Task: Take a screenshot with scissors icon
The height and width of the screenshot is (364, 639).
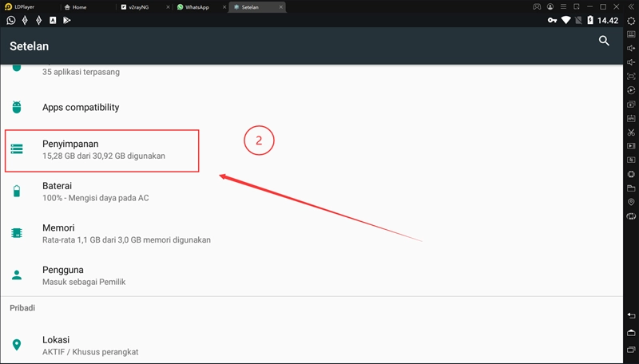Action: 631,133
